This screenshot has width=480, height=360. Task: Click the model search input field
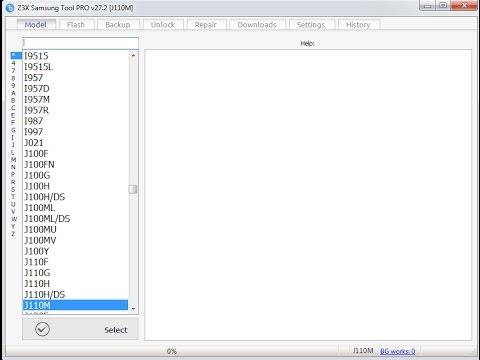click(80, 43)
